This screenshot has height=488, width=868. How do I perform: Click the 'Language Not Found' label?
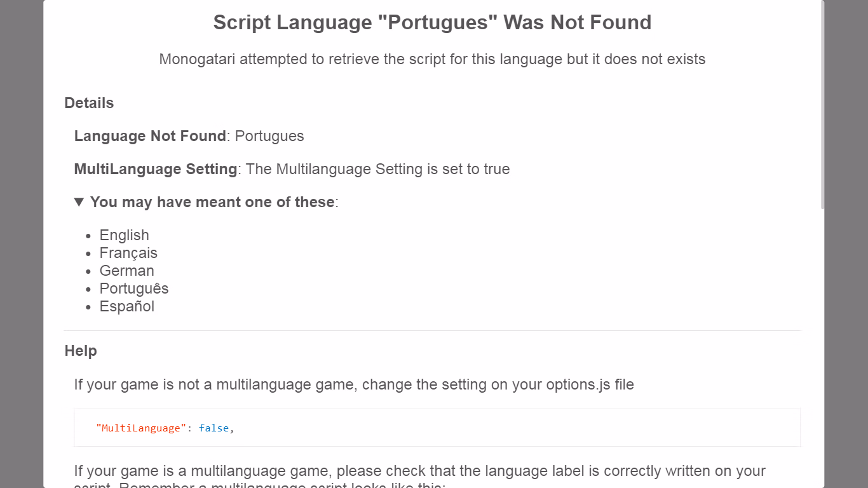[150, 136]
